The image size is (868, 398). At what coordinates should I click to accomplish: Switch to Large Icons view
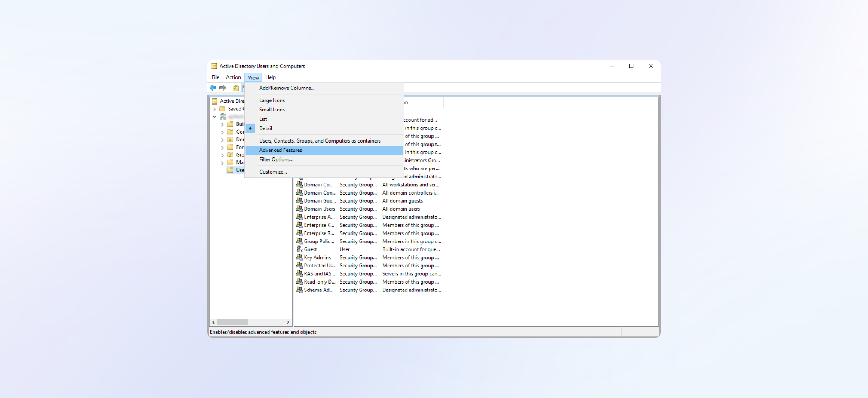(x=272, y=100)
